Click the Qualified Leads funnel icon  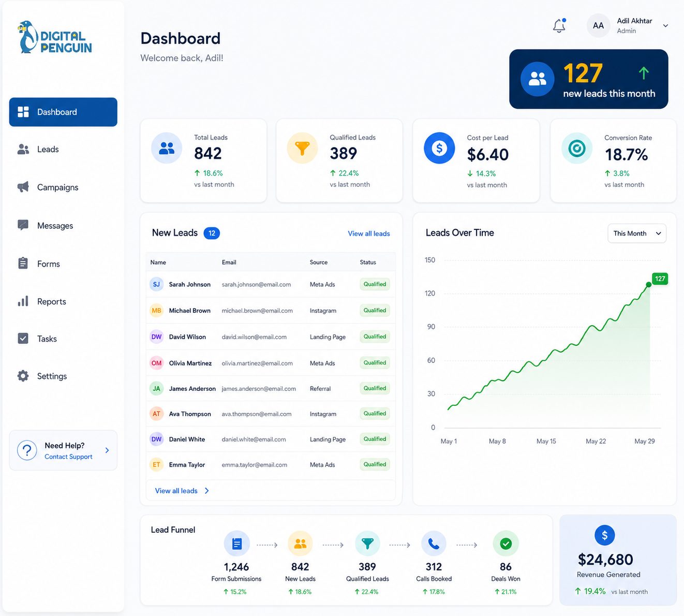pyautogui.click(x=302, y=148)
